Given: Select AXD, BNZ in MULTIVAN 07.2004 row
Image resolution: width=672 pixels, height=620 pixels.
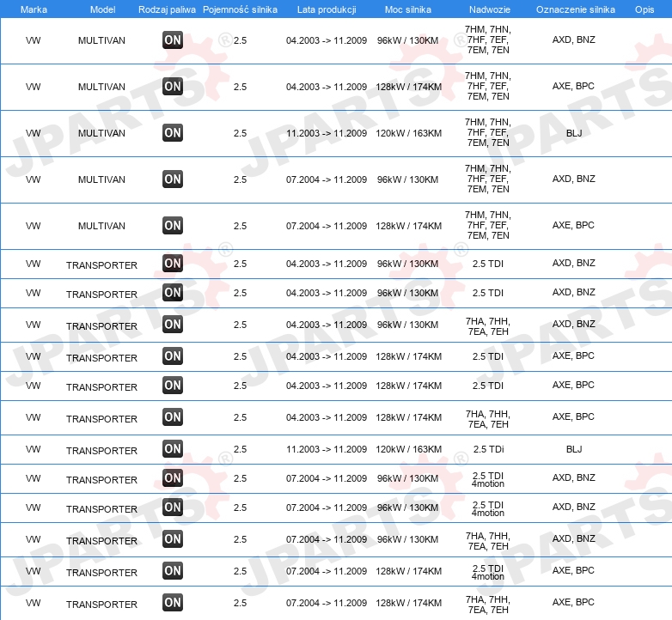Looking at the screenshot, I should pos(574,179).
